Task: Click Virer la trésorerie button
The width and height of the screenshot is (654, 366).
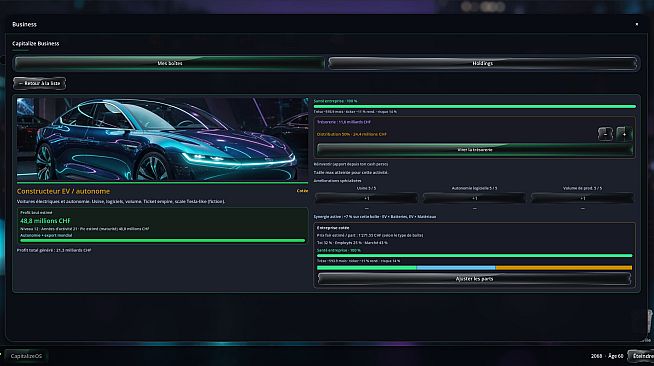Action: click(x=475, y=150)
